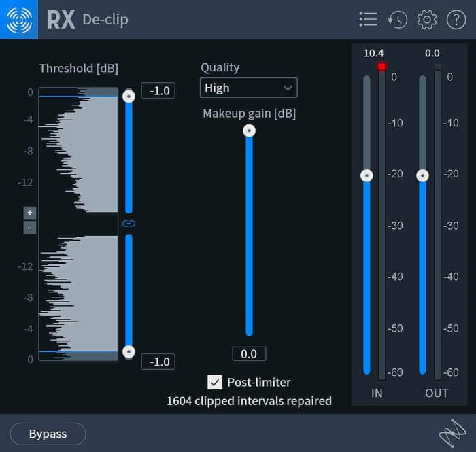Open the preset list menu icon

[x=369, y=20]
